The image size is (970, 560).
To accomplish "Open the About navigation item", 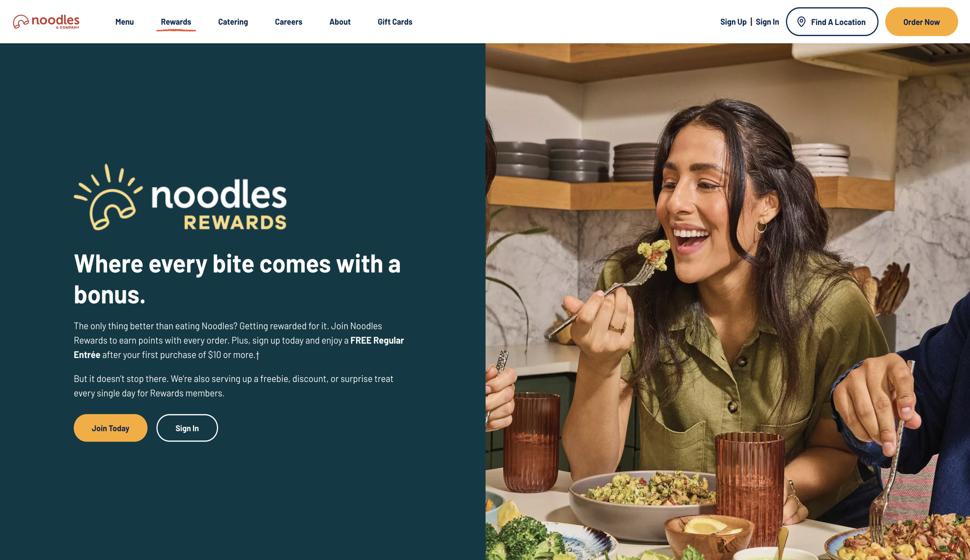I will pos(340,22).
